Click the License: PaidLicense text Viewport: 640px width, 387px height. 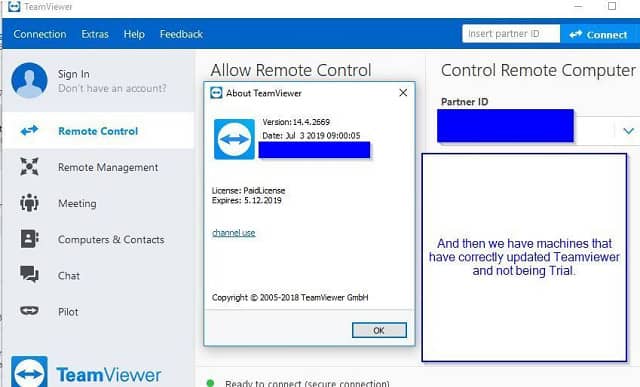click(249, 191)
